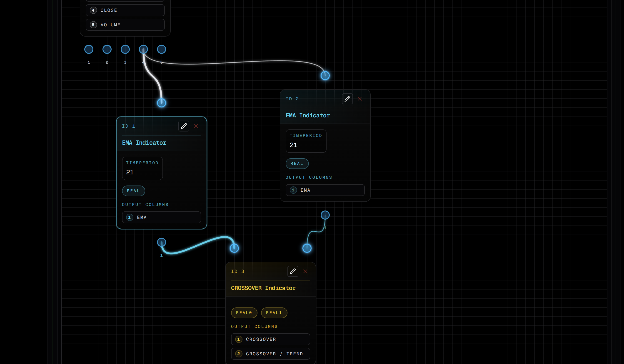The height and width of the screenshot is (364, 624).
Task: Select the EMA Indicator title on ID 2
Action: (x=307, y=115)
